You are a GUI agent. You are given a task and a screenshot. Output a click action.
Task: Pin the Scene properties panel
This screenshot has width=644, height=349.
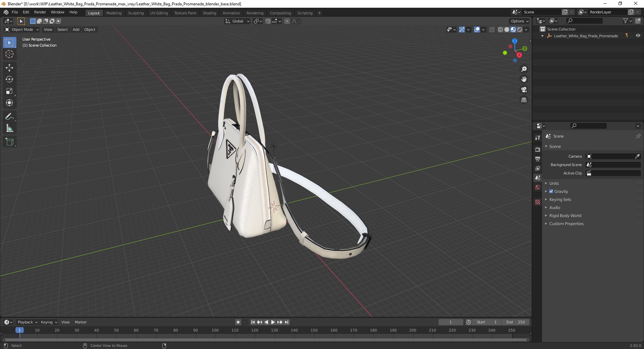638,136
